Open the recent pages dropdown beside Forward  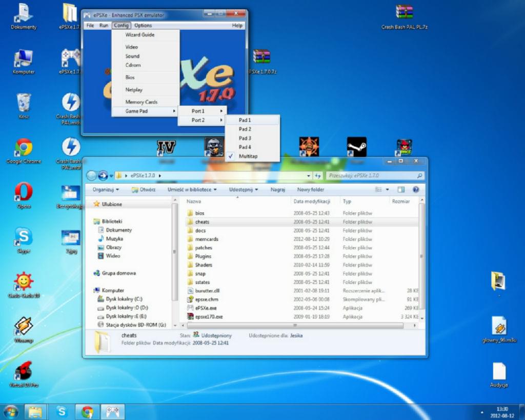[x=111, y=175]
